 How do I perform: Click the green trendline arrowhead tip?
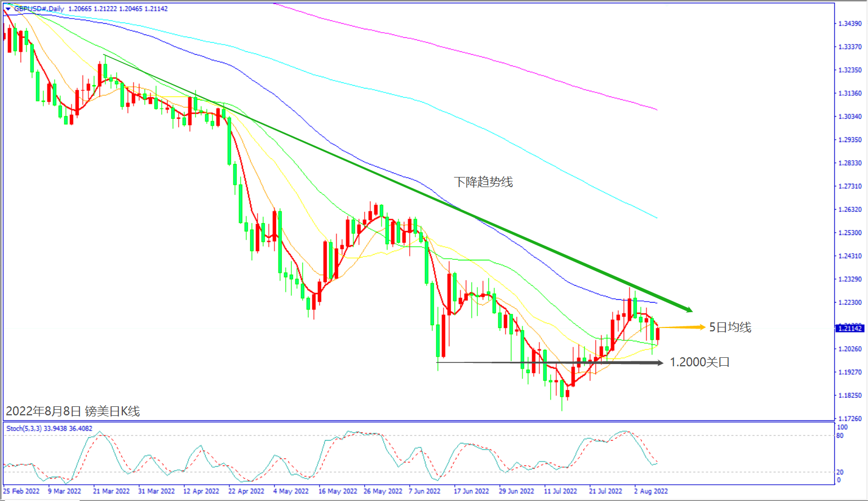pos(690,310)
